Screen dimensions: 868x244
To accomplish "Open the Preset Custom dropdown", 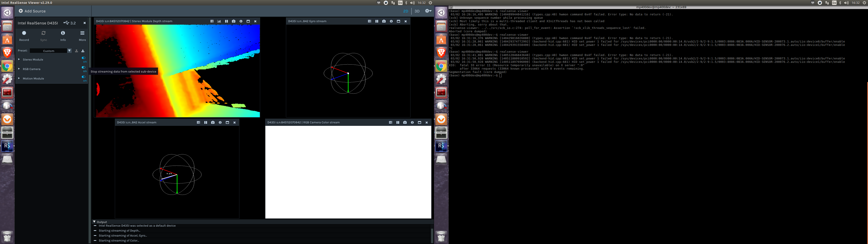I will [x=69, y=51].
